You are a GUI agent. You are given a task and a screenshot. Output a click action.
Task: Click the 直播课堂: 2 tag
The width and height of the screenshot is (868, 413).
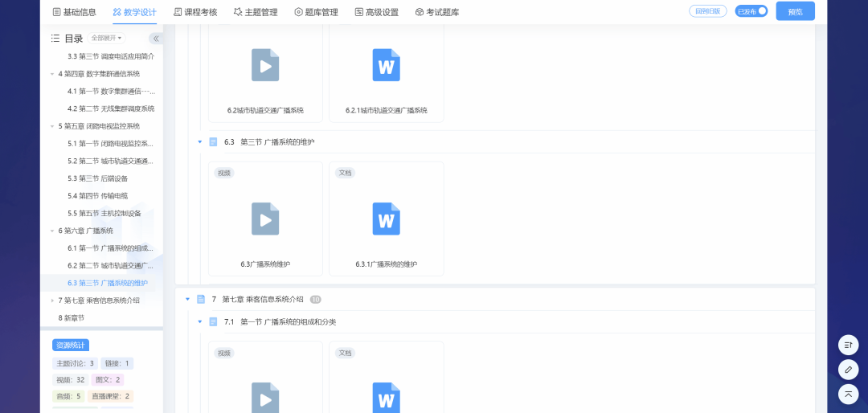pos(111,396)
